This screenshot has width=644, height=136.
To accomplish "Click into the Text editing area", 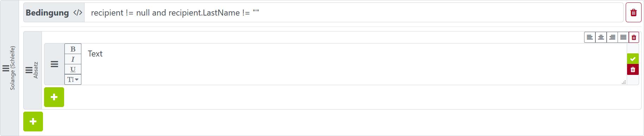I will click(x=354, y=64).
